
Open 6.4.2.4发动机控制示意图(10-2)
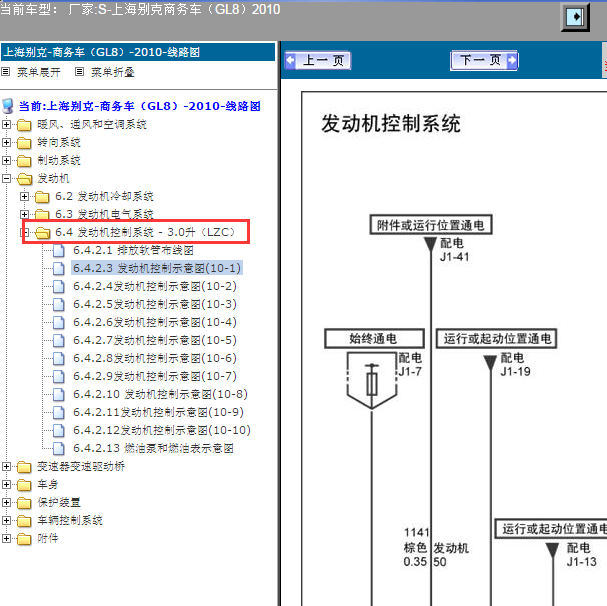pos(155,286)
